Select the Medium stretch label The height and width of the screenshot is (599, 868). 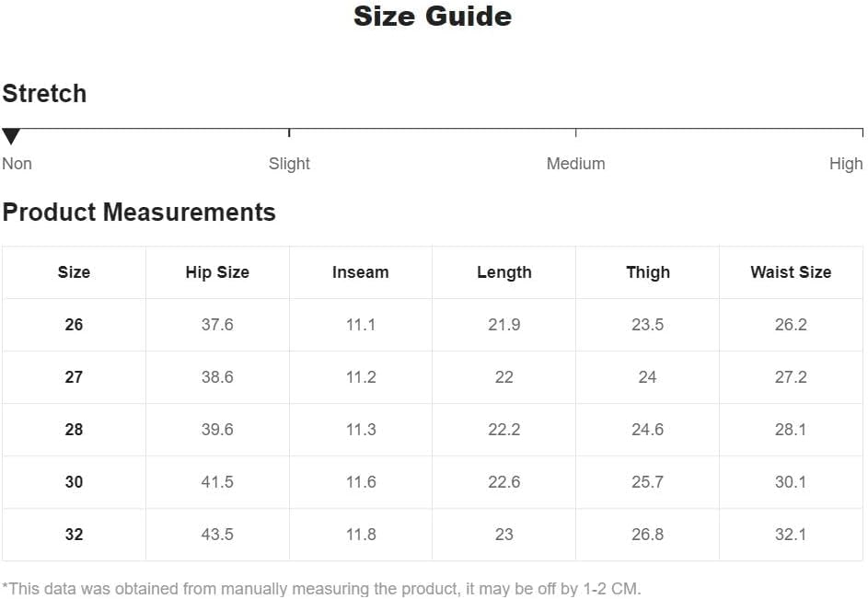(575, 164)
